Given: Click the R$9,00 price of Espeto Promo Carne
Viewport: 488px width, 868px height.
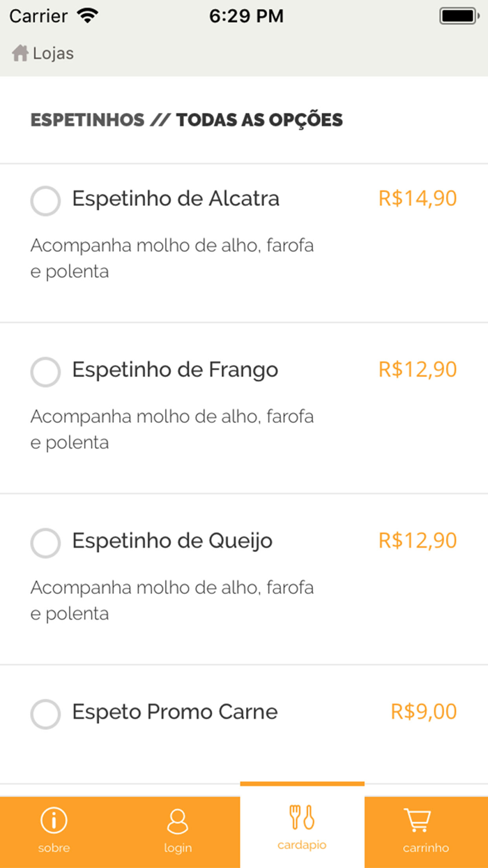Looking at the screenshot, I should coord(422,712).
